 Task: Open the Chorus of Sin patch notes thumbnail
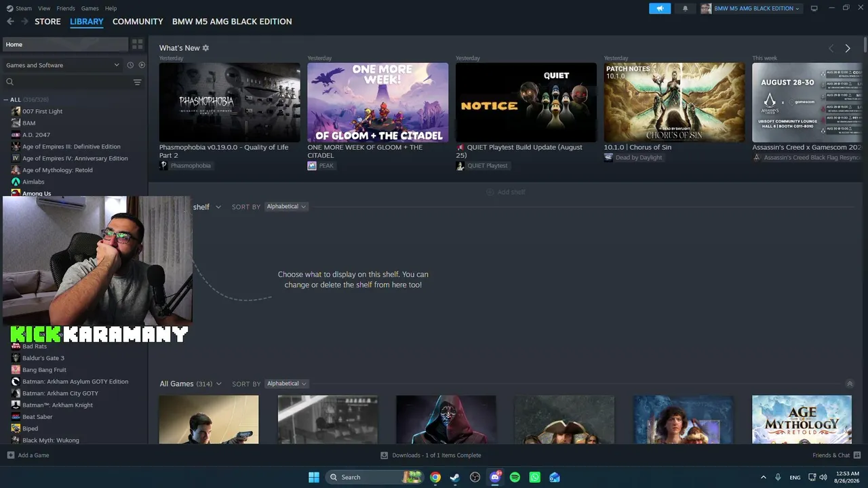click(x=674, y=102)
